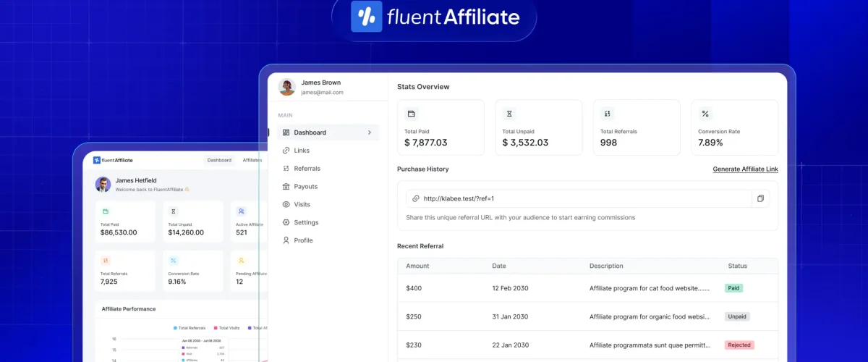This screenshot has height=362, width=868.
Task: Click the chain-link icon in the referral URL field
Action: tap(416, 198)
